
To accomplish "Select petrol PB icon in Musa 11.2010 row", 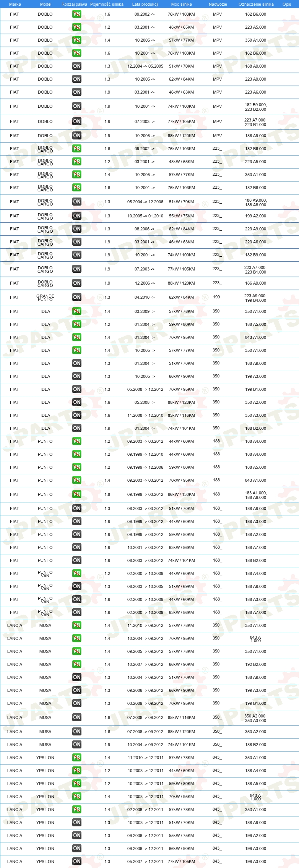I will pyautogui.click(x=77, y=625).
